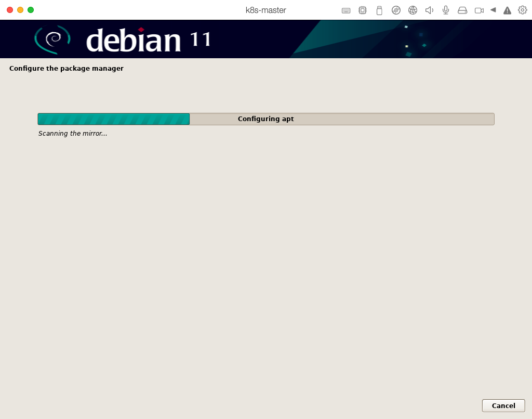Click the CD/DVD disc icon
Screen dimensions: 532x419
[396, 10]
